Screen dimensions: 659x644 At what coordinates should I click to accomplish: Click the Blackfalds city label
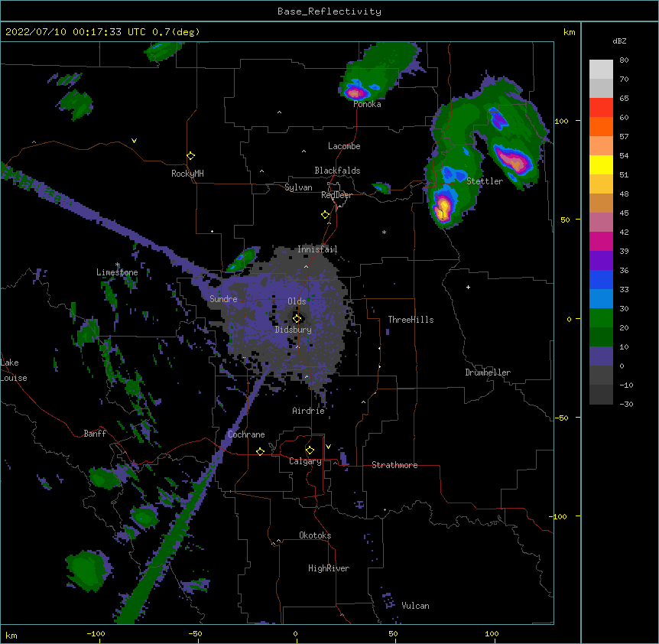tap(337, 171)
